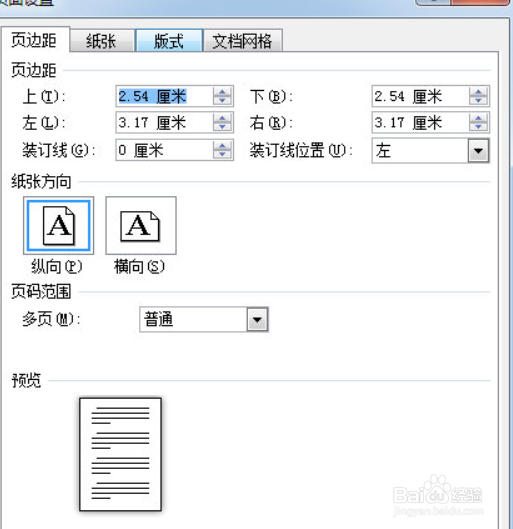513x529 pixels.
Task: Click the page preview thumbnail
Action: [x=120, y=454]
